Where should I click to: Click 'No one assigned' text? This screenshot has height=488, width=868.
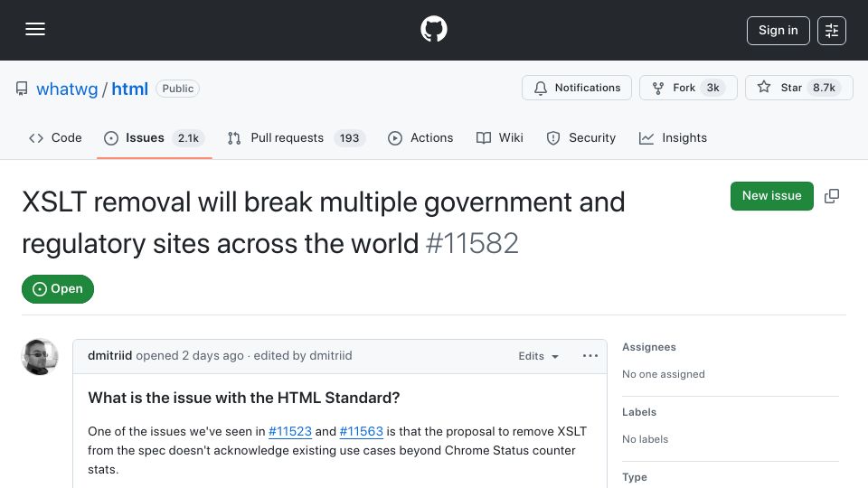pyautogui.click(x=663, y=374)
